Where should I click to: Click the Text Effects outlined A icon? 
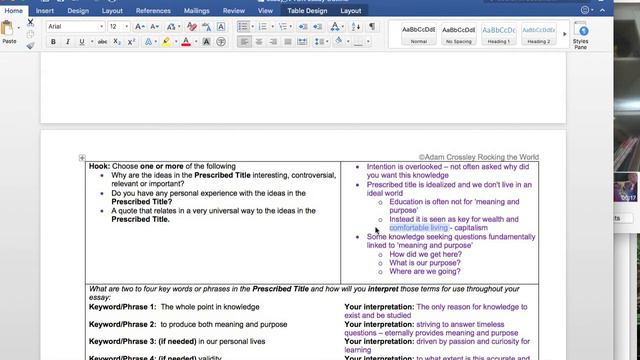tap(148, 42)
